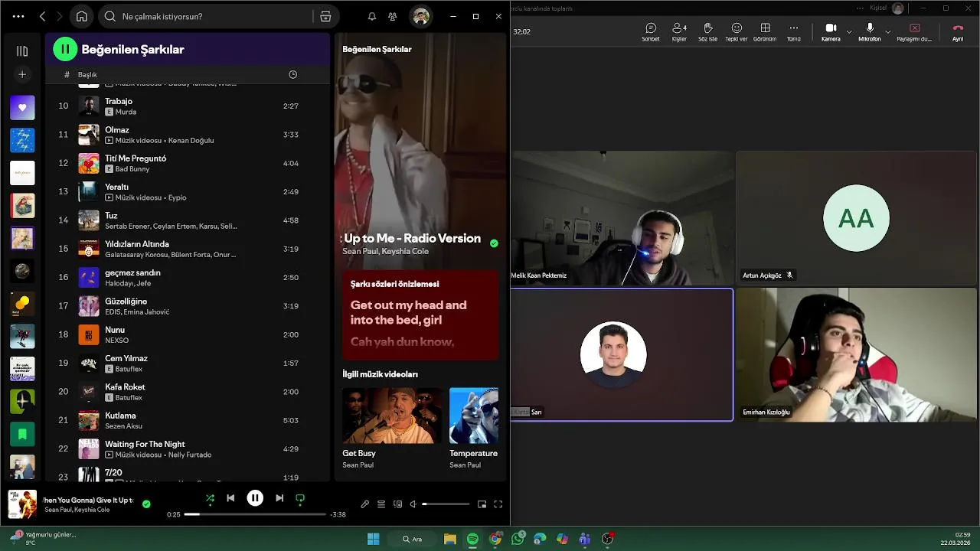Toggle liked checkmark in now-playing bar
The height and width of the screenshot is (551, 980).
click(146, 504)
